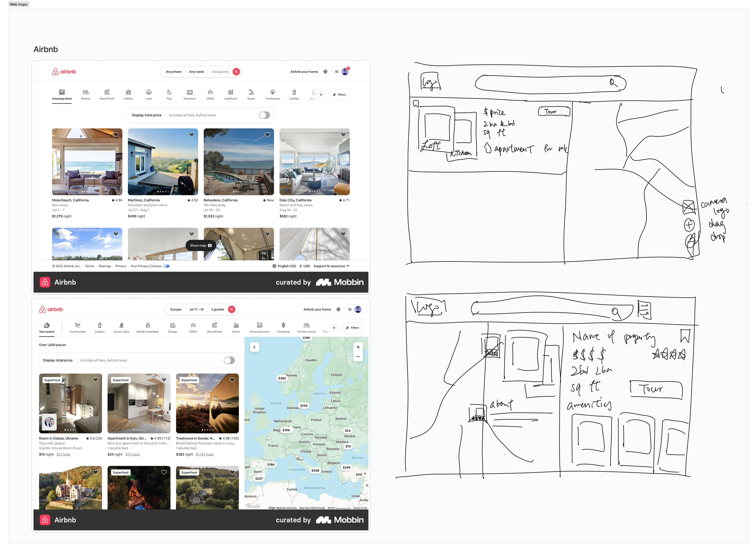This screenshot has width=756, height=552.
Task: Collapse the map with the left chevron button
Action: coord(255,347)
